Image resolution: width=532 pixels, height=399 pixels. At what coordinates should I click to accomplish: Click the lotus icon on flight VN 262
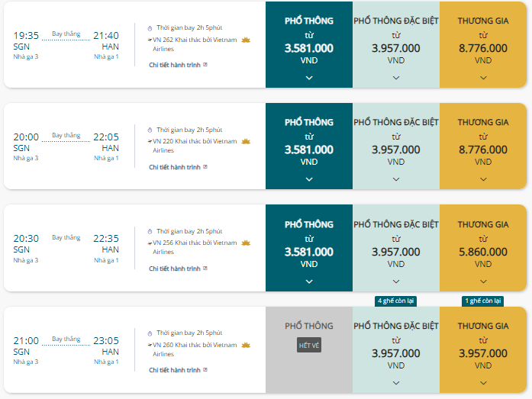tap(246, 40)
